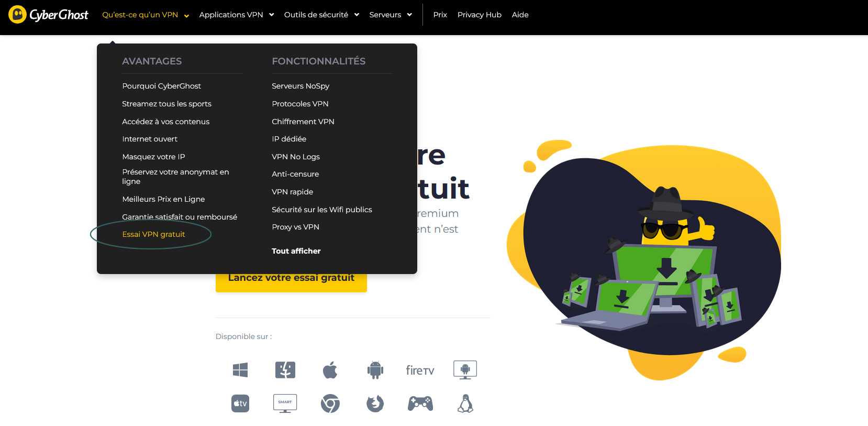
Task: Select the Windows platform icon
Action: tap(240, 370)
